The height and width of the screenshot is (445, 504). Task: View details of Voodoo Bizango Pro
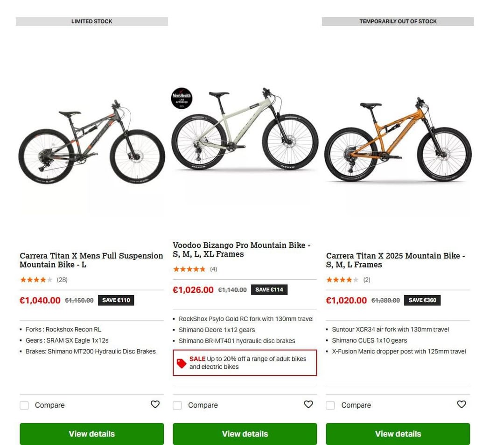[x=245, y=434]
